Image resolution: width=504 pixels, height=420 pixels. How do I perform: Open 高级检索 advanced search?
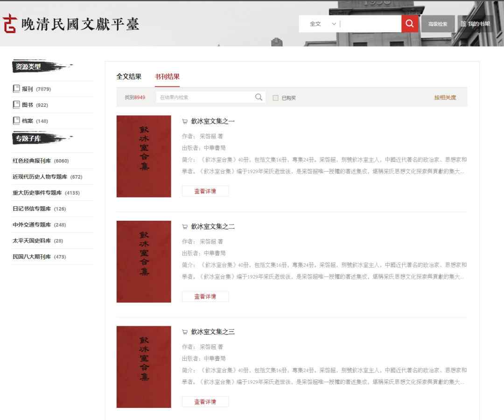pos(438,24)
